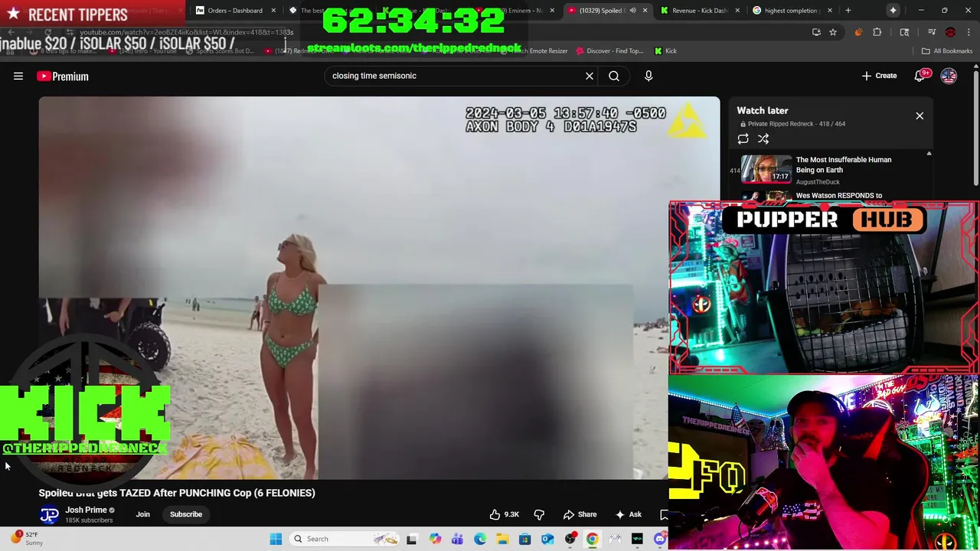This screenshot has width=980, height=551.
Task: Open the Kick bookmark
Action: [x=665, y=51]
